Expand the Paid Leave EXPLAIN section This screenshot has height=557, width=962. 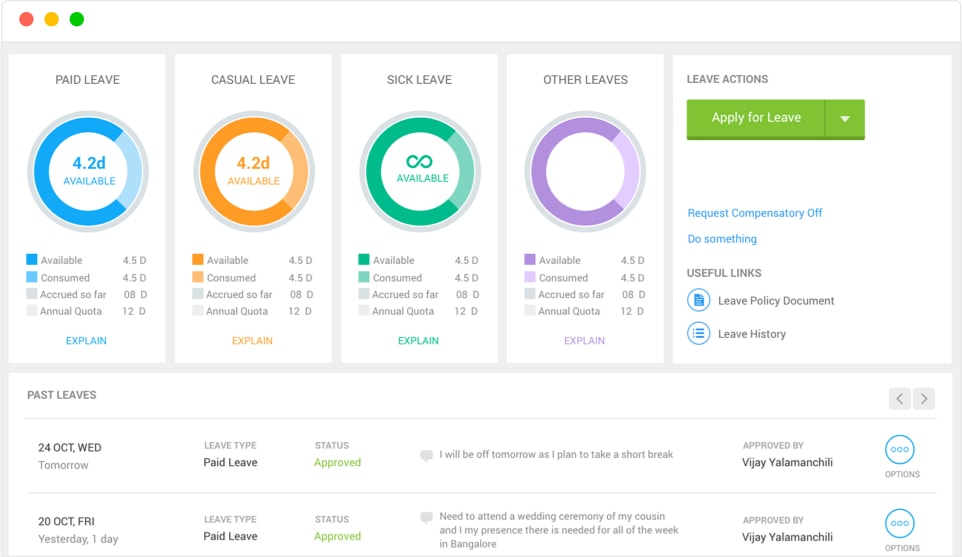pyautogui.click(x=87, y=341)
